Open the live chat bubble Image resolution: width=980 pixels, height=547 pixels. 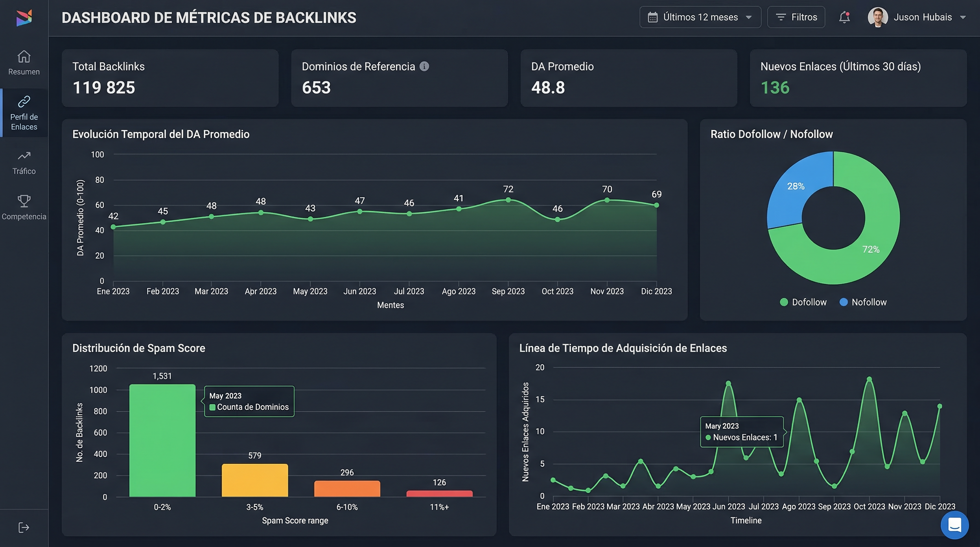pyautogui.click(x=955, y=525)
